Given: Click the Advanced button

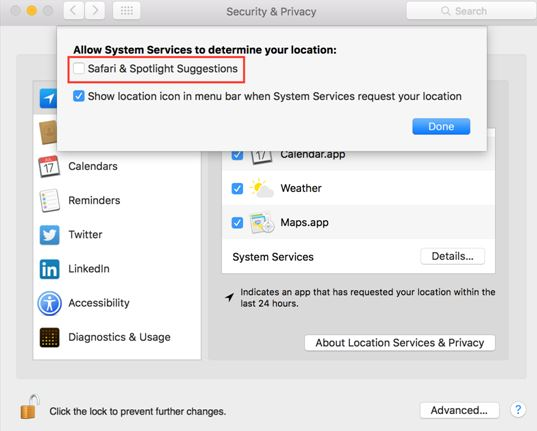Looking at the screenshot, I should 459,410.
